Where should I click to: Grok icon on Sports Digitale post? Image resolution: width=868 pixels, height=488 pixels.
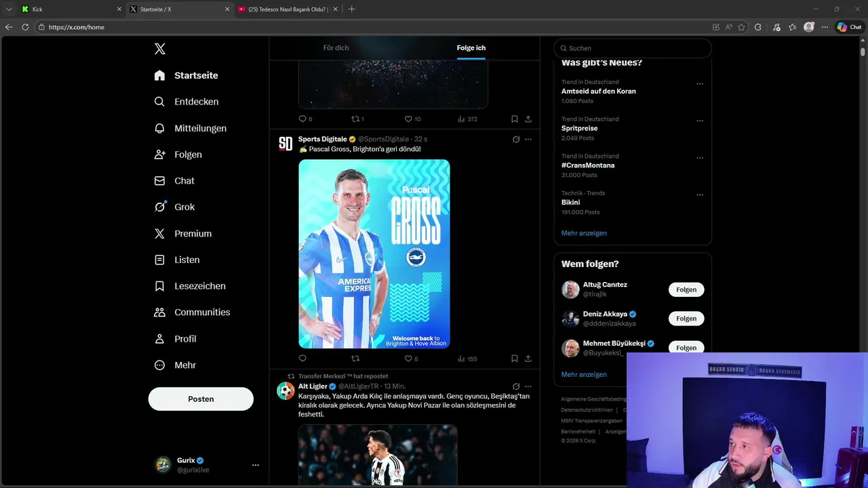click(x=516, y=140)
